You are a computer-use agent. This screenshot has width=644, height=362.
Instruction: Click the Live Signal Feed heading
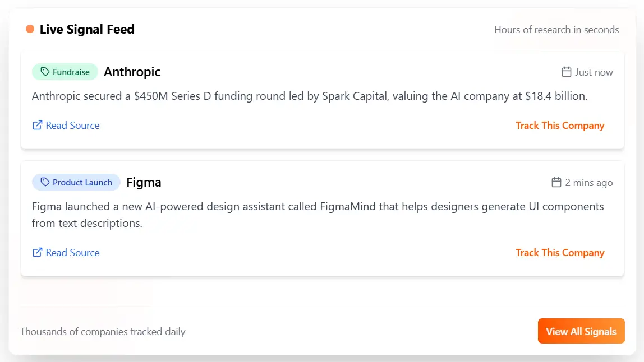tap(87, 29)
